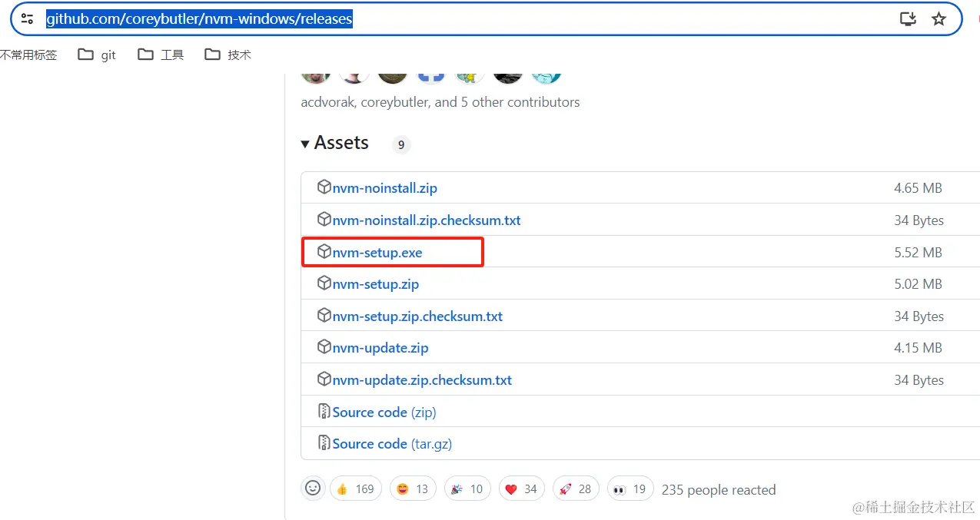The width and height of the screenshot is (980, 520).
Task: Click the contributors names text line
Action: click(x=440, y=102)
